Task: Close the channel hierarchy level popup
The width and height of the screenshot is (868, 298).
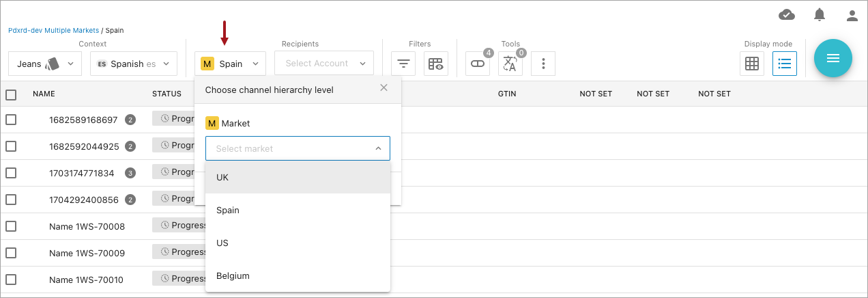Action: (384, 87)
